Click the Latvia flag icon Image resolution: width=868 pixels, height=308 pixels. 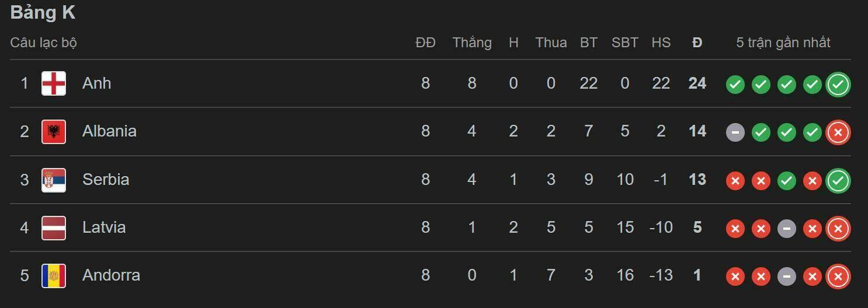coord(54,228)
